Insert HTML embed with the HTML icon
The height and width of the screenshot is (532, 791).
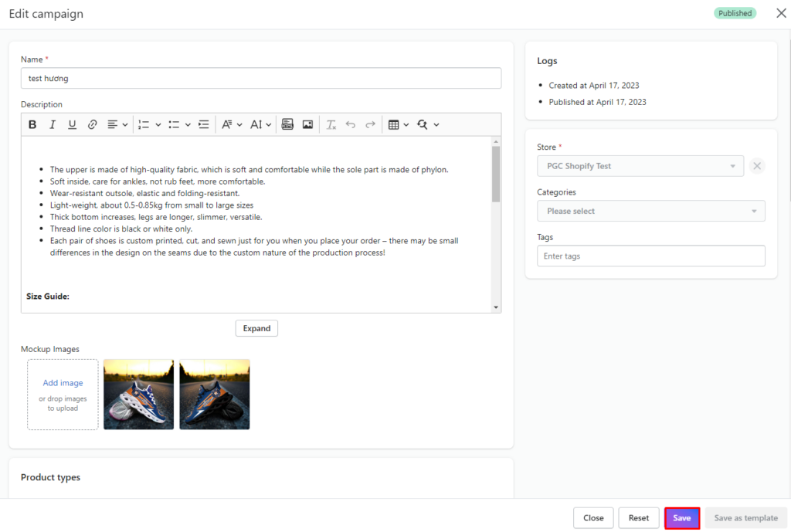coord(287,124)
